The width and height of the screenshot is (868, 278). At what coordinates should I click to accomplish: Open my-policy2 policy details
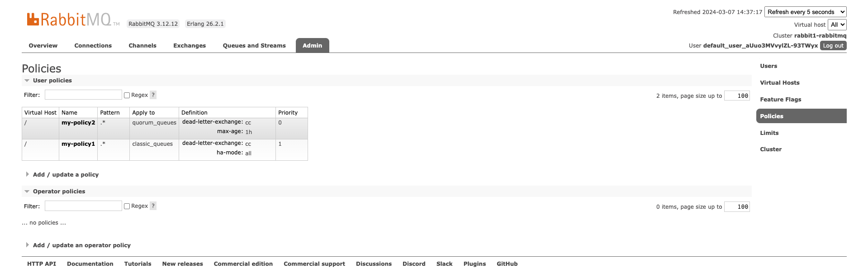[x=78, y=123]
